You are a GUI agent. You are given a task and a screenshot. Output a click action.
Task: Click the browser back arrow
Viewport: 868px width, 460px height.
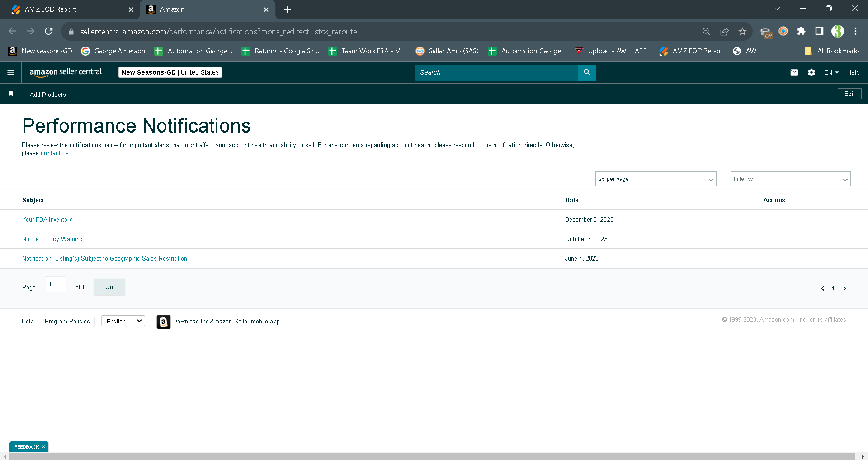pos(12,31)
